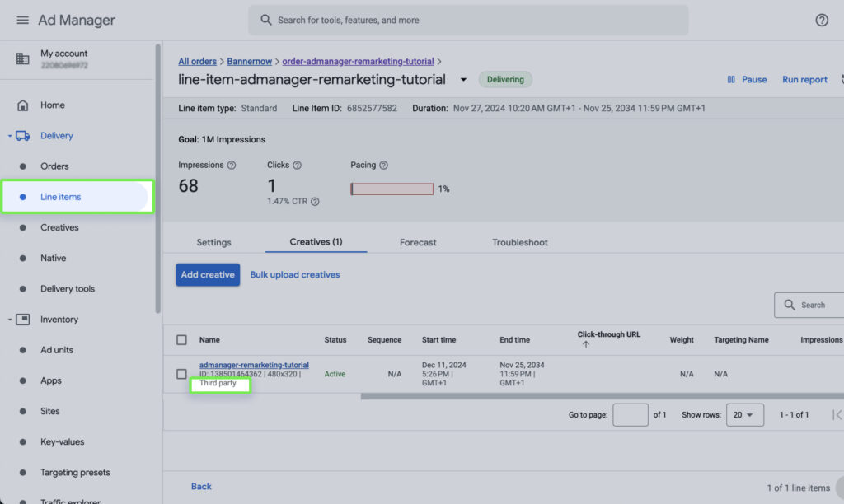The height and width of the screenshot is (504, 844).
Task: Open line item name dropdown arrow
Action: [x=463, y=80]
